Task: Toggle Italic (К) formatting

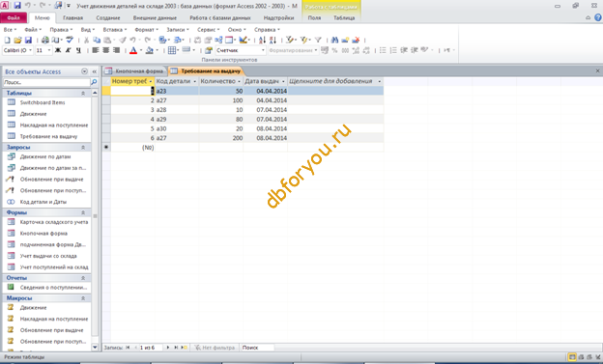Action: point(69,50)
